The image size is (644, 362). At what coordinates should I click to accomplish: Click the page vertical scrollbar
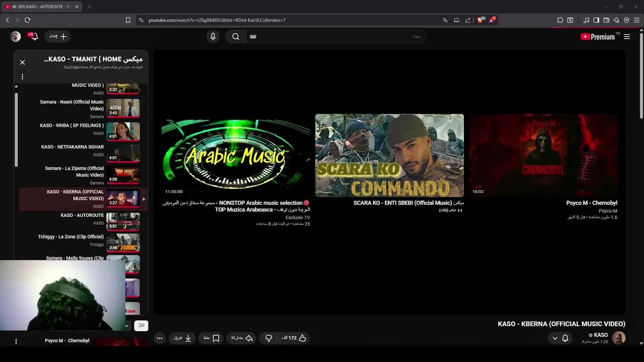click(641, 75)
